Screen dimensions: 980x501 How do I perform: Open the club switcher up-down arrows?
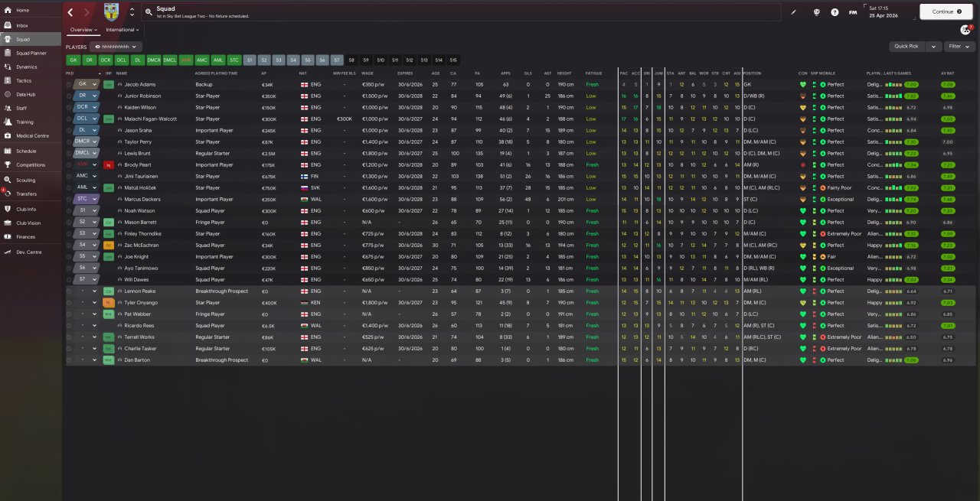(x=132, y=12)
